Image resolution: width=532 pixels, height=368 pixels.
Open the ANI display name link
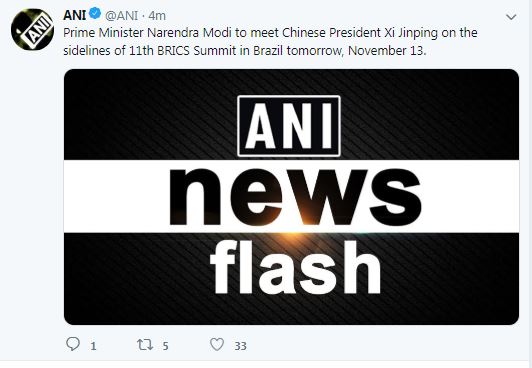click(x=75, y=15)
